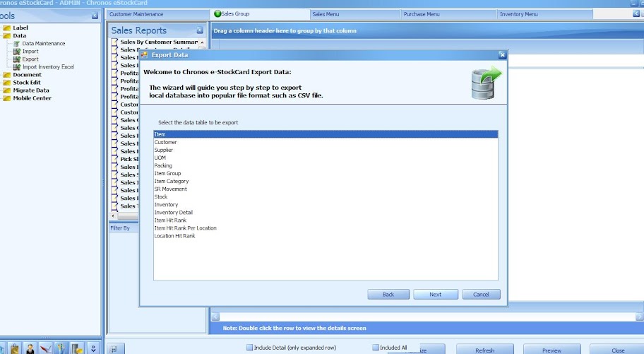644x354 pixels.
Task: Open the Mobile Center folder
Action: click(x=32, y=98)
